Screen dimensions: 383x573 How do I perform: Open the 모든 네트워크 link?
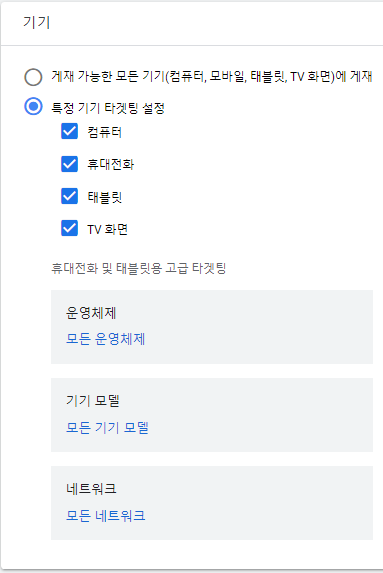click(106, 515)
